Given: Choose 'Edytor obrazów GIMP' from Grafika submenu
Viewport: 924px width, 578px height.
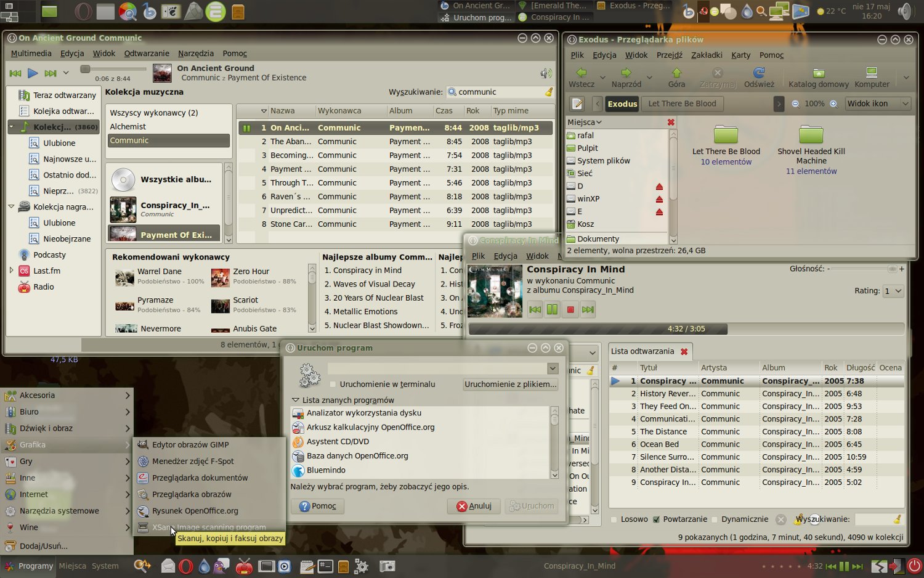Looking at the screenshot, I should point(209,445).
